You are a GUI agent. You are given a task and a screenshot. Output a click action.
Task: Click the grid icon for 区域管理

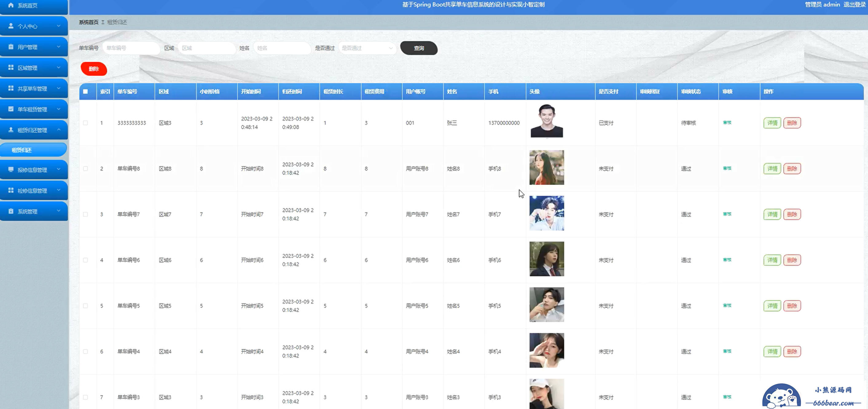pos(11,67)
